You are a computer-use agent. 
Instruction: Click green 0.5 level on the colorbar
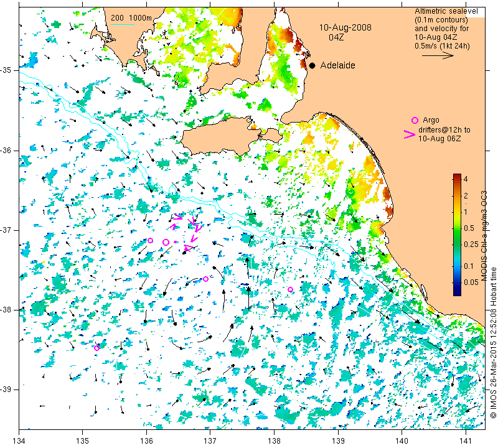click(457, 228)
